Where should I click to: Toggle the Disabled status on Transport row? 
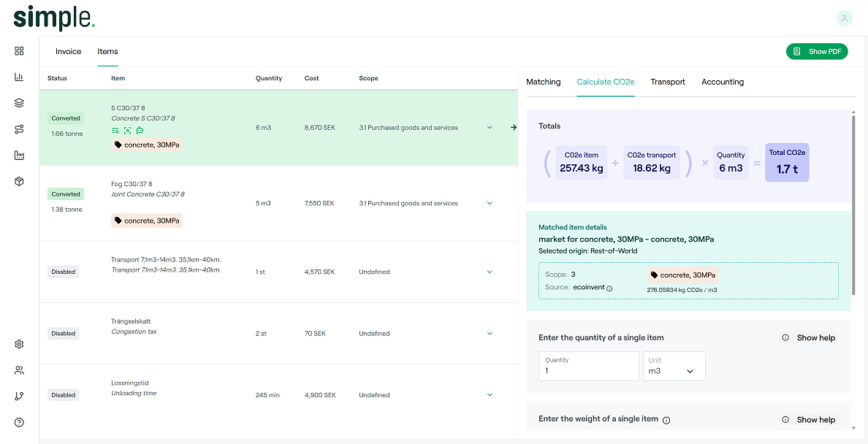pos(63,271)
